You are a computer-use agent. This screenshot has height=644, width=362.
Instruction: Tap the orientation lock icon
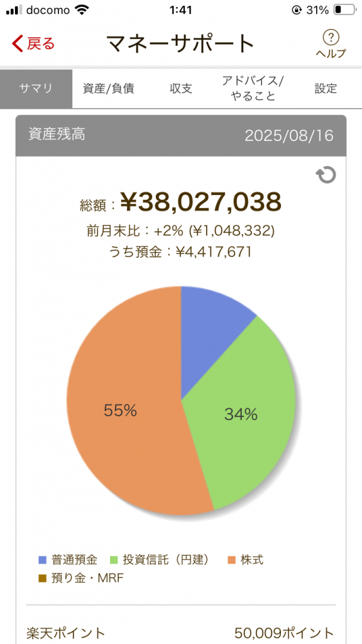pyautogui.click(x=297, y=10)
